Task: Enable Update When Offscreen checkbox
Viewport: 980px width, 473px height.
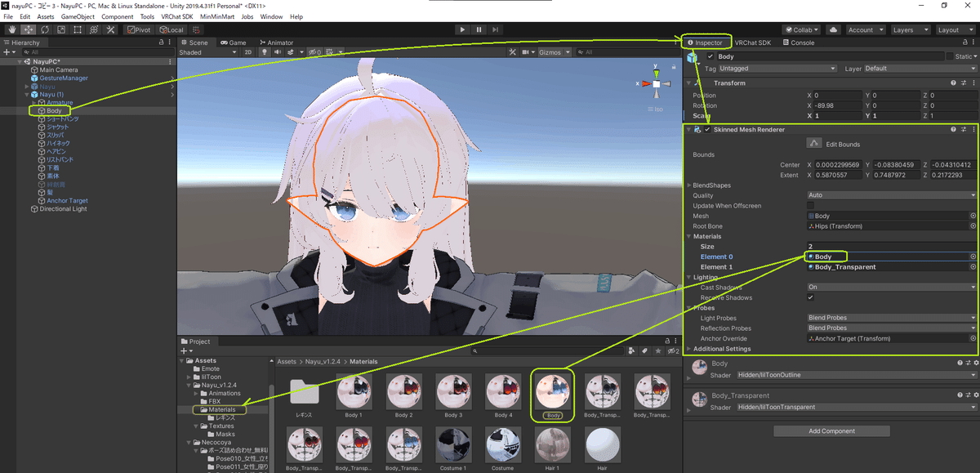Action: (810, 206)
